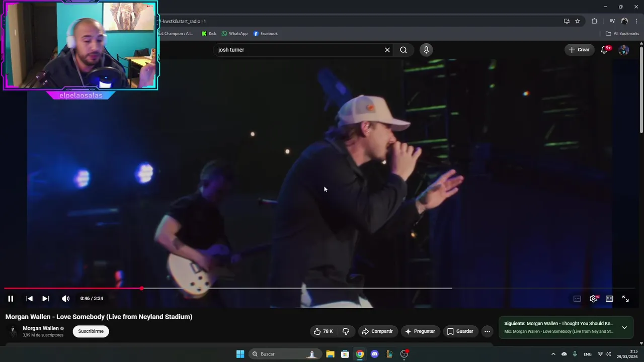This screenshot has height=362, width=644.
Task: Open more actions three-dot menu
Action: [x=487, y=331]
